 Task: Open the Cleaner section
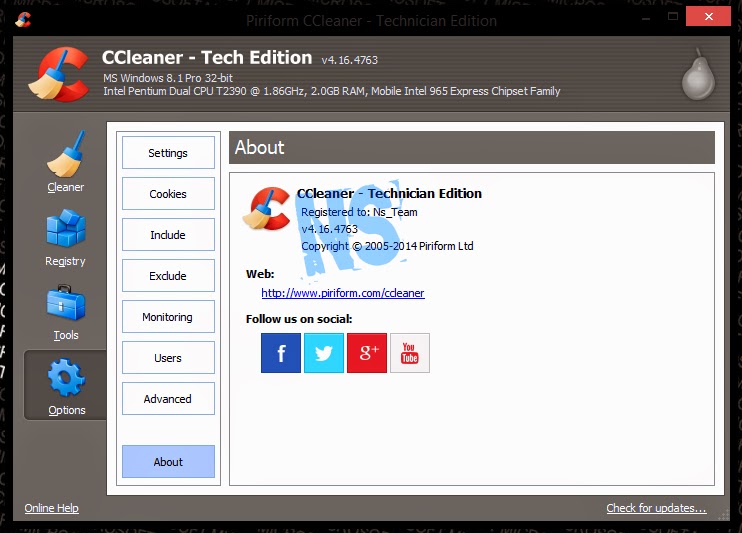pos(65,162)
